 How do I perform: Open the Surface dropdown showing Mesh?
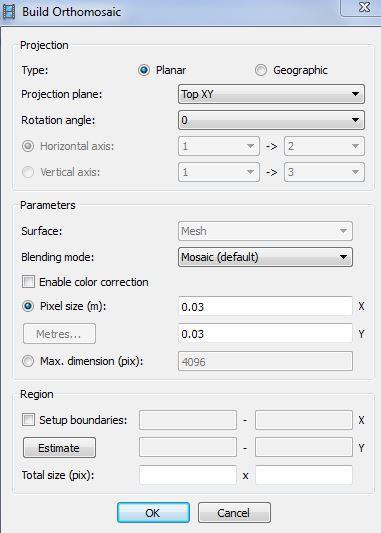click(x=265, y=231)
